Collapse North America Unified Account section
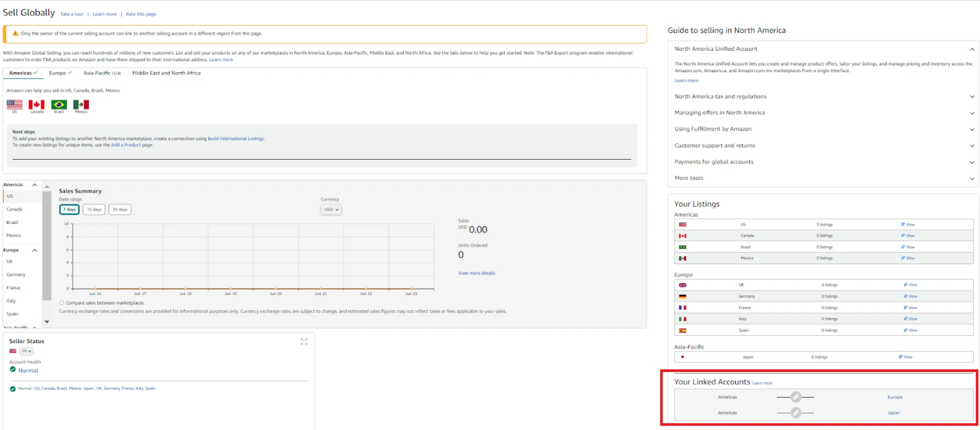 coord(972,49)
